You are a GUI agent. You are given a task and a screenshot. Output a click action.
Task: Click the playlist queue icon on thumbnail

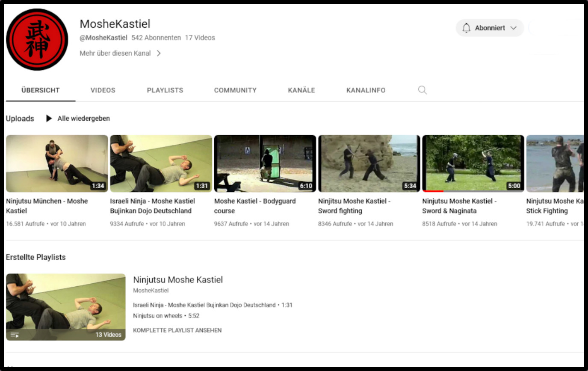(15, 335)
